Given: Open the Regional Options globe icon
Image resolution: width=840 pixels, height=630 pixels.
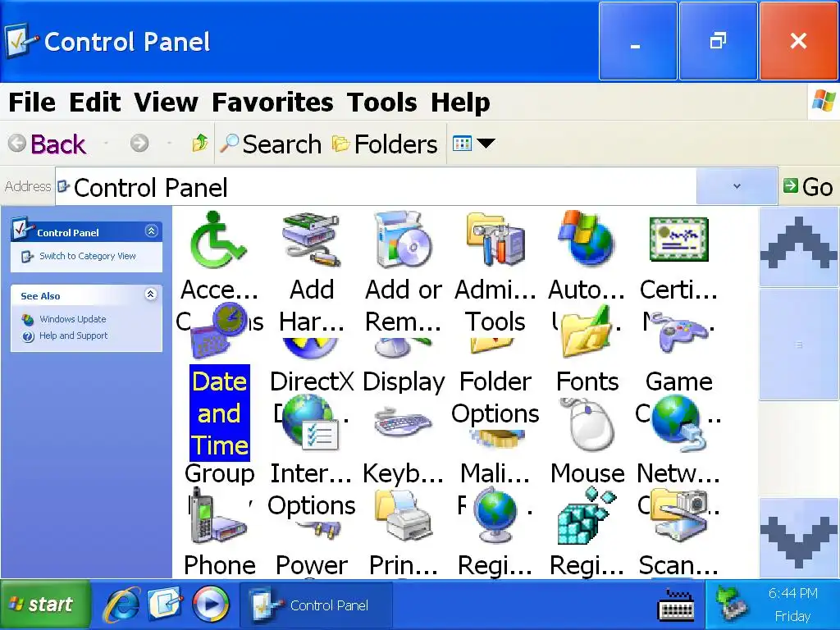Looking at the screenshot, I should (x=495, y=514).
